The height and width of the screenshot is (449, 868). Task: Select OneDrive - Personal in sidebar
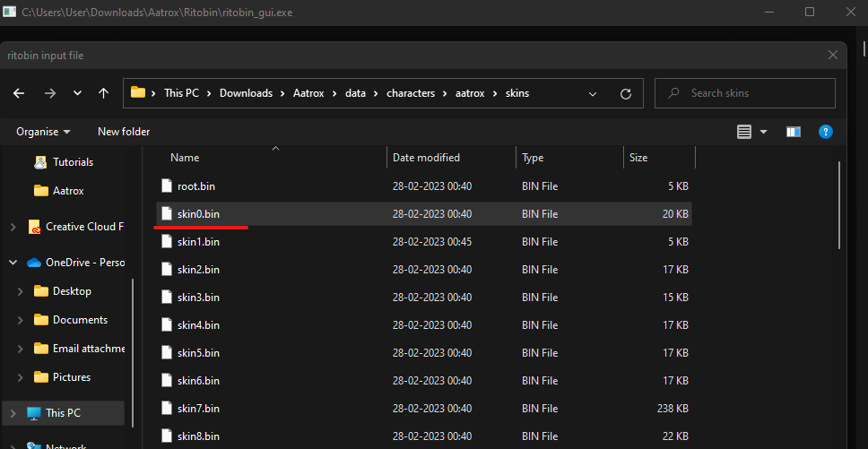click(75, 263)
